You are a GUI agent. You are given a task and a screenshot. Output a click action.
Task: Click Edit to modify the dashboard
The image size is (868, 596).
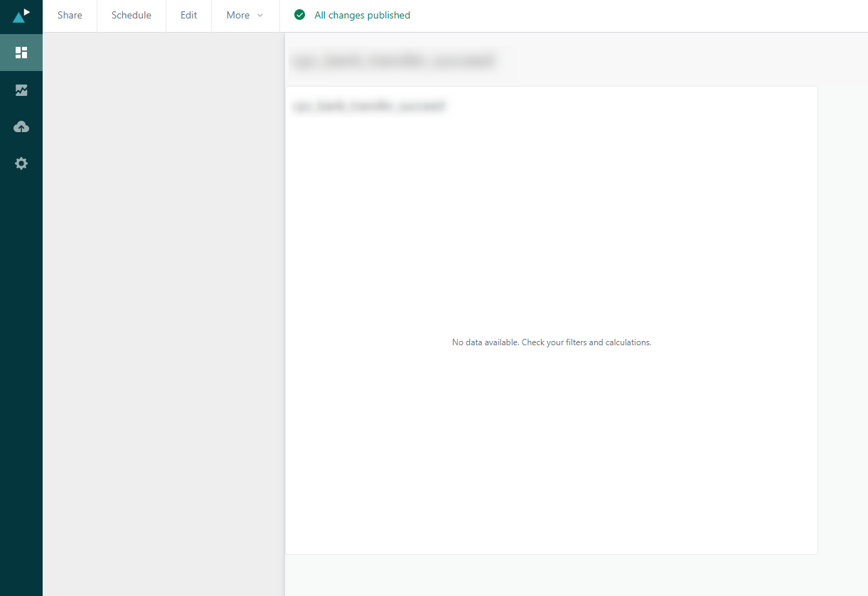188,15
